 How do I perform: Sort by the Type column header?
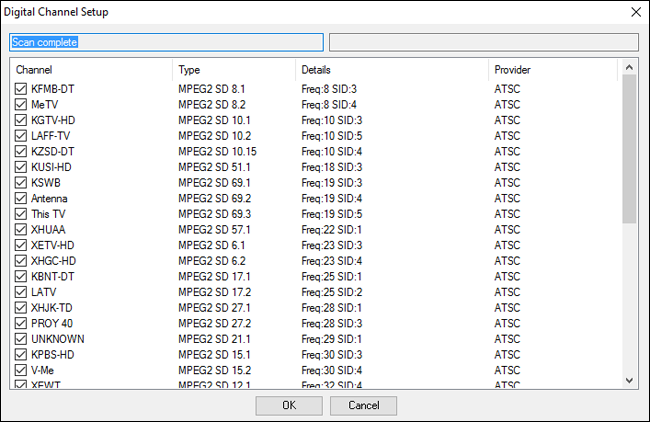[x=233, y=70]
